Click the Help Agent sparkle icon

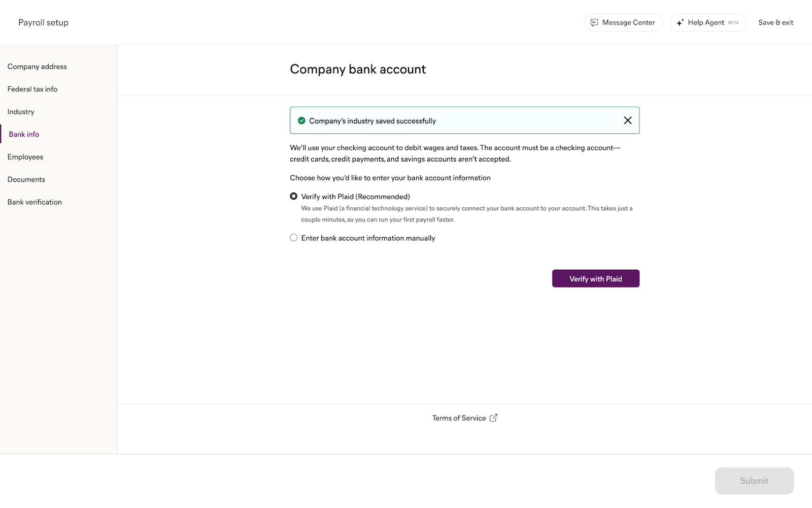tap(680, 22)
